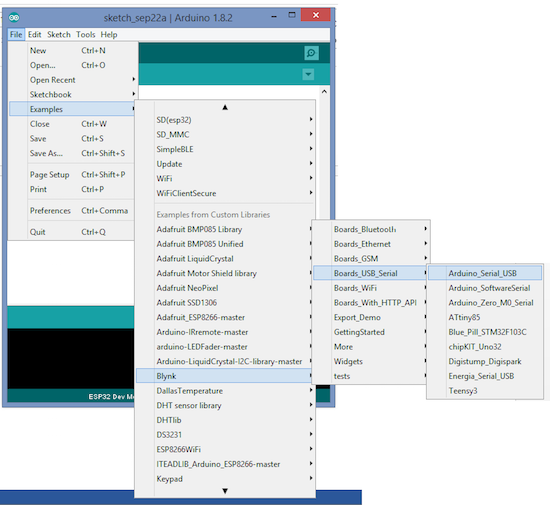This screenshot has width=550, height=505.
Task: Open Boards_Ethernet submenu
Action: click(371, 244)
